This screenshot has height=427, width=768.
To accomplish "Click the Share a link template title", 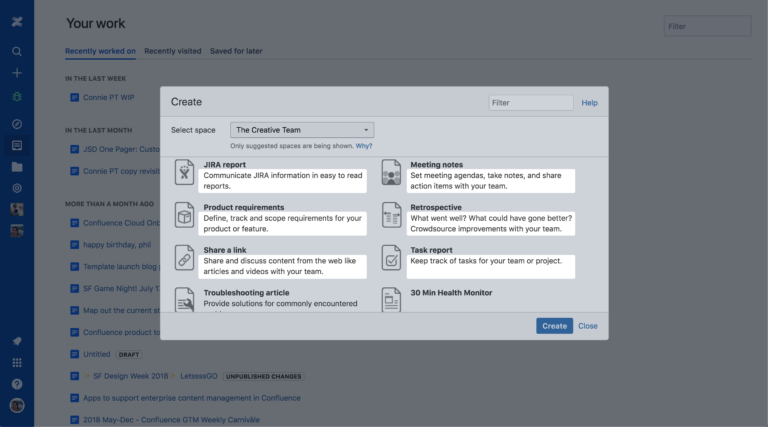I will 225,250.
